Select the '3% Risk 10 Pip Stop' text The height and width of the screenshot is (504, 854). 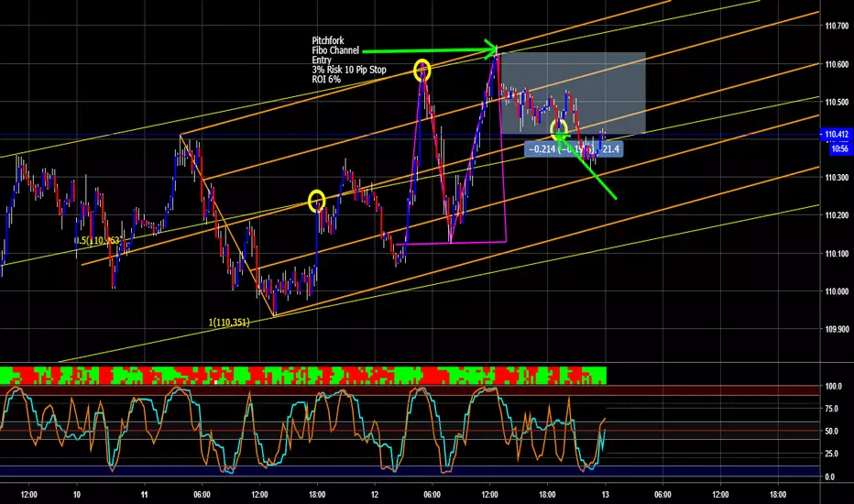pyautogui.click(x=349, y=70)
